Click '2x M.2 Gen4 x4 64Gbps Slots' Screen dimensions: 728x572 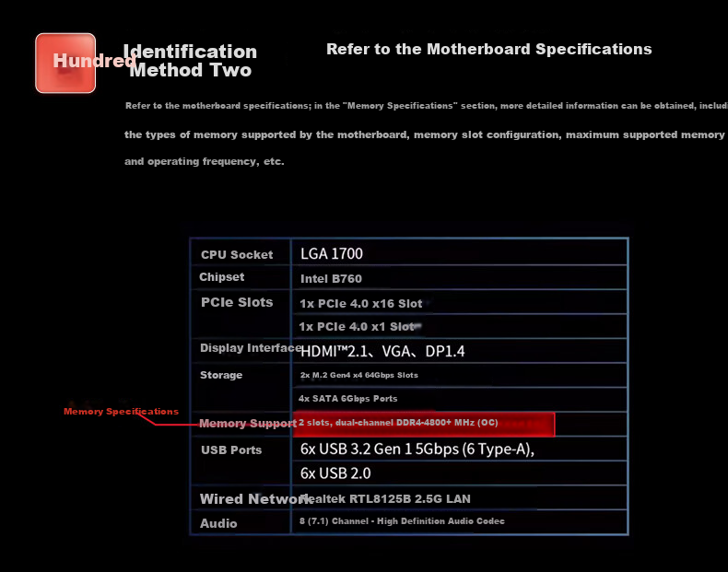click(x=359, y=375)
